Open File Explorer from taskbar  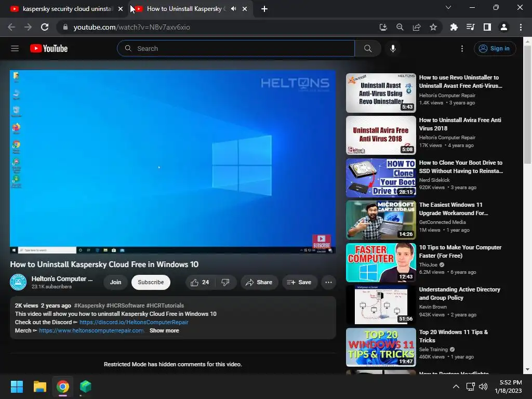pyautogui.click(x=39, y=387)
